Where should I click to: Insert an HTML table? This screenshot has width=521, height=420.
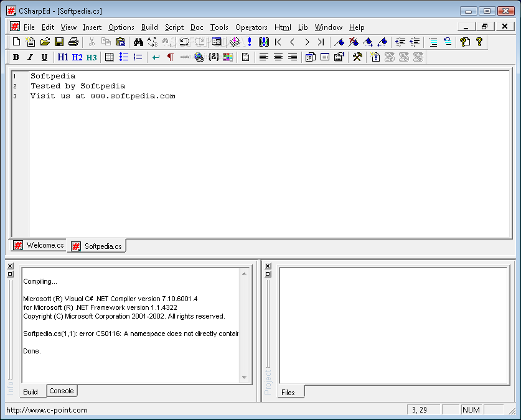(110, 57)
